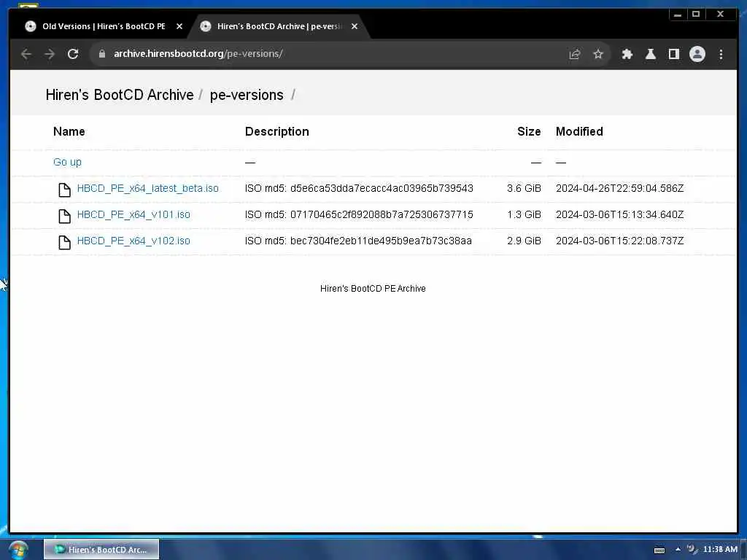Go back with the browser back arrow
Screen dimensions: 747x560
click(26, 54)
